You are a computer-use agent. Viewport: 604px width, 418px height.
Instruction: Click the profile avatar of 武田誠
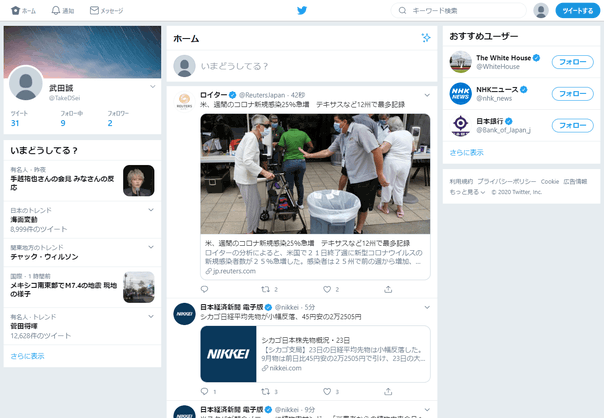click(26, 84)
